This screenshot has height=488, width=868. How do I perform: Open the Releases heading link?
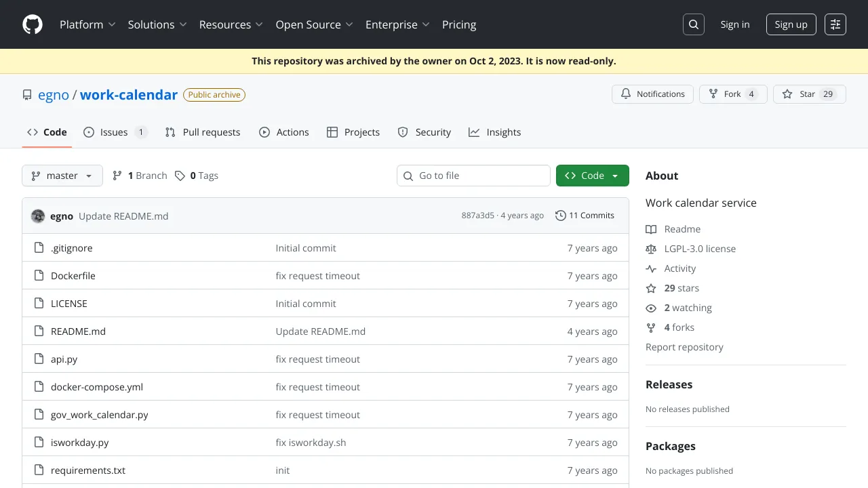(x=669, y=384)
